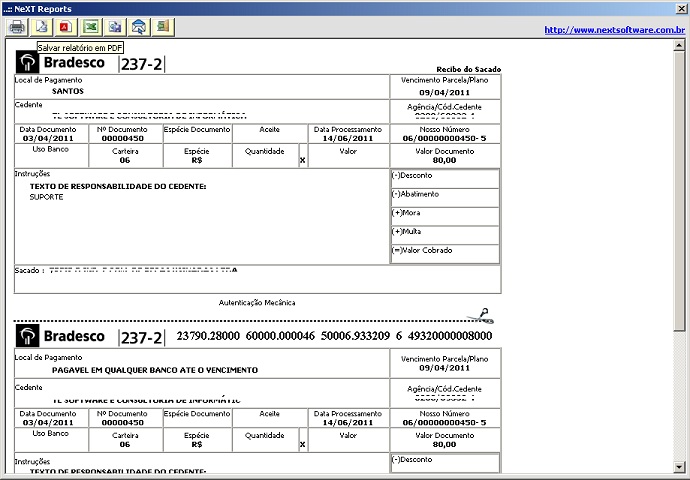Viewport: 690px width, 480px height.
Task: Click the 'Autenticação Mecânica' label
Action: pyautogui.click(x=257, y=303)
